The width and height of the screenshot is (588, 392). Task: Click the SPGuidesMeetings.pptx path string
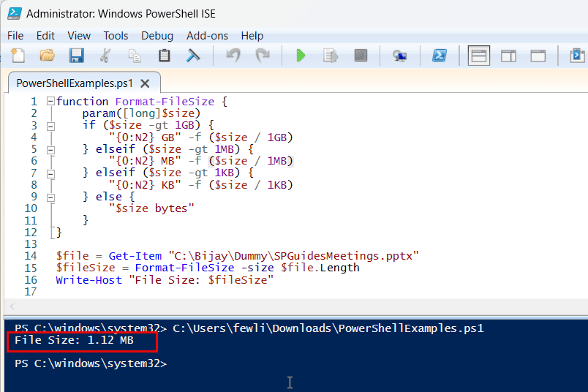coord(293,256)
